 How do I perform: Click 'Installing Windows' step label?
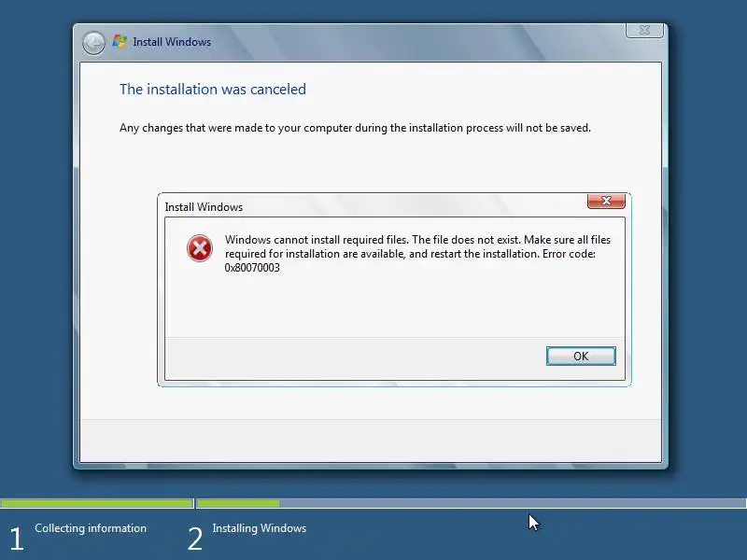pyautogui.click(x=260, y=528)
